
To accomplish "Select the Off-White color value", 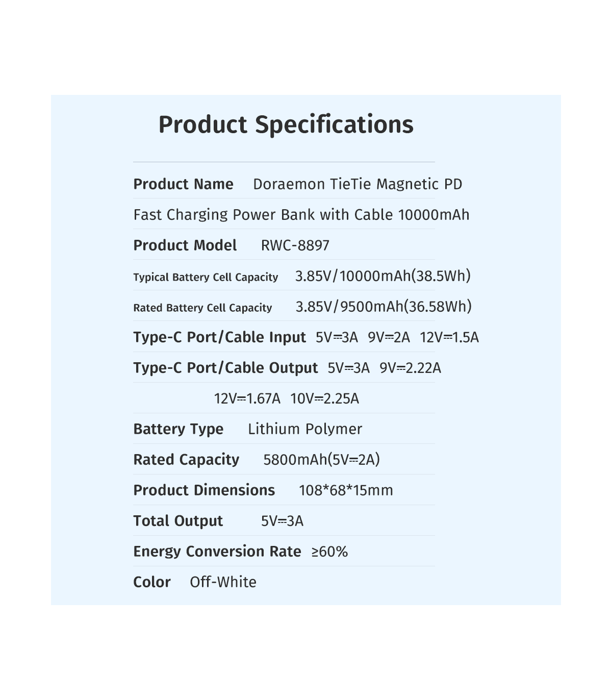I will 223,582.
